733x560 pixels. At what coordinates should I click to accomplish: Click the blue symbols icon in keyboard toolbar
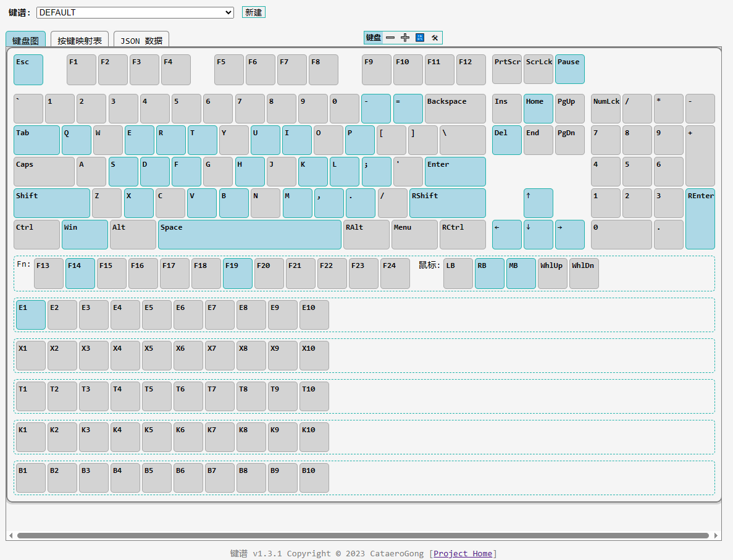420,38
